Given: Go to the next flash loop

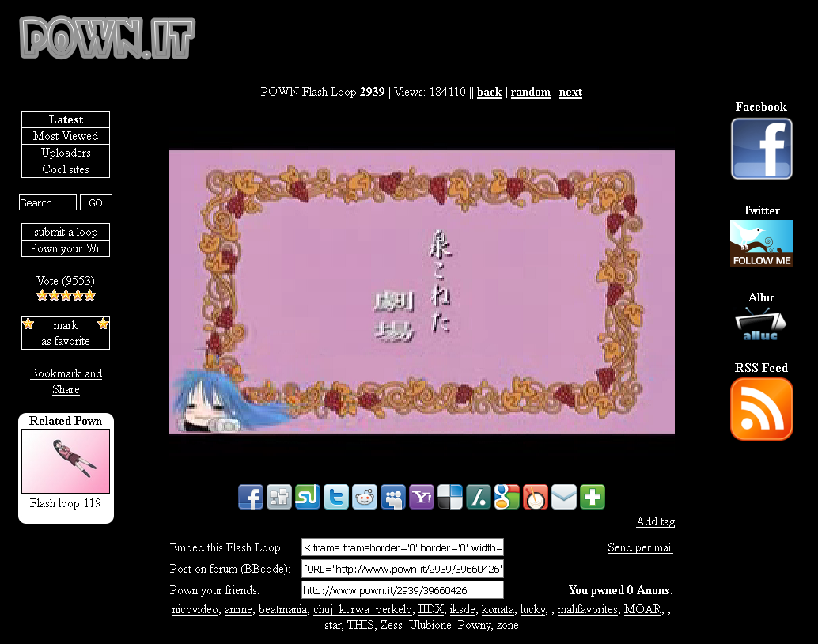Looking at the screenshot, I should click(x=570, y=92).
